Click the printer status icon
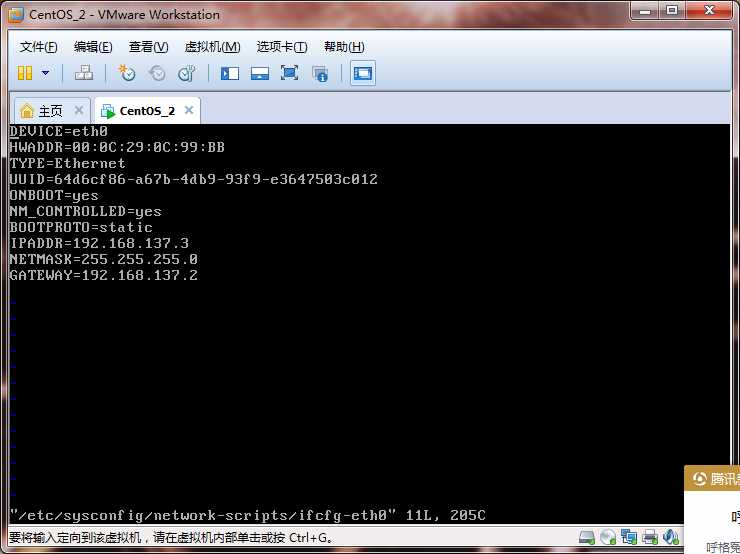Screen dimensions: 740x554 tap(650, 537)
